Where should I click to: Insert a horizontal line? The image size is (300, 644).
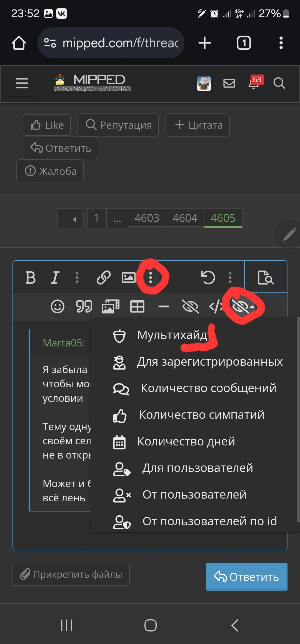point(164,307)
